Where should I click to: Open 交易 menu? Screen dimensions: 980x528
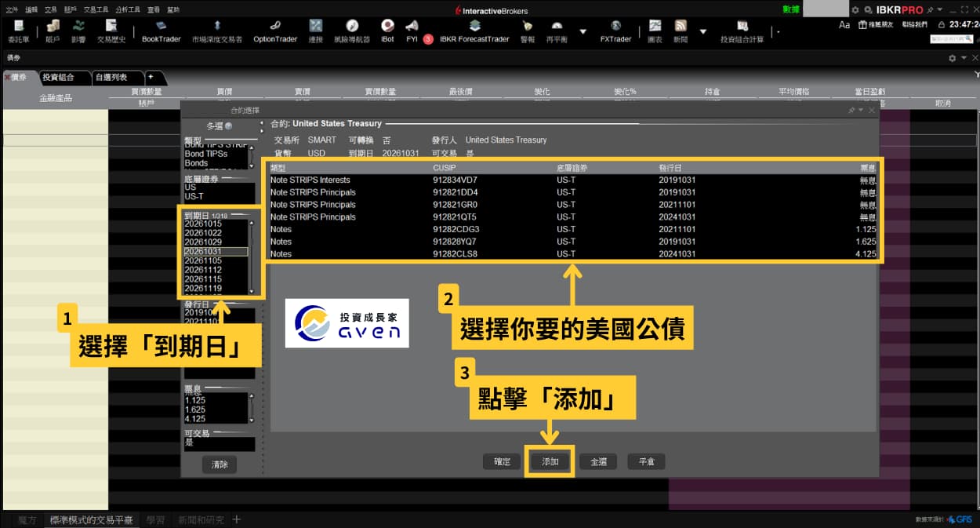coord(51,9)
